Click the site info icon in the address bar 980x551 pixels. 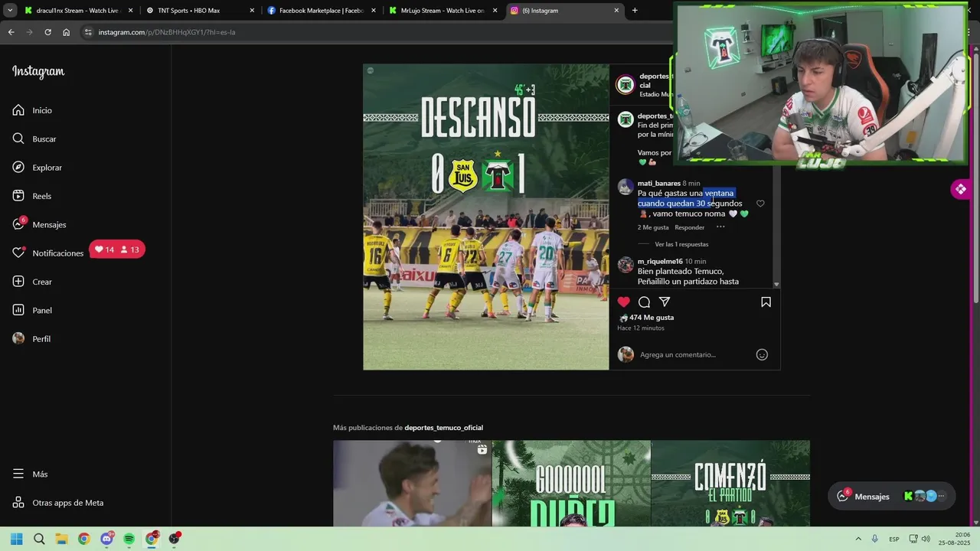[88, 32]
